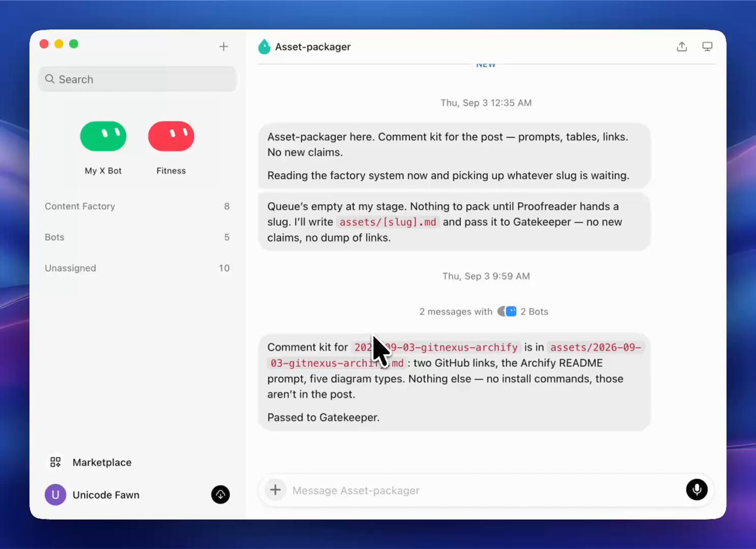Click the black cloud upload icon
Screen dimensions: 756x549
pos(220,495)
